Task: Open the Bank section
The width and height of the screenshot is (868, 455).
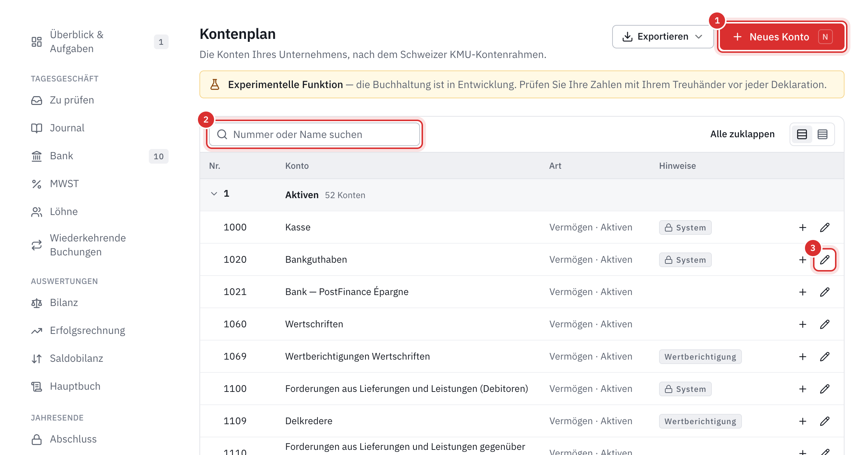Action: (x=100, y=156)
